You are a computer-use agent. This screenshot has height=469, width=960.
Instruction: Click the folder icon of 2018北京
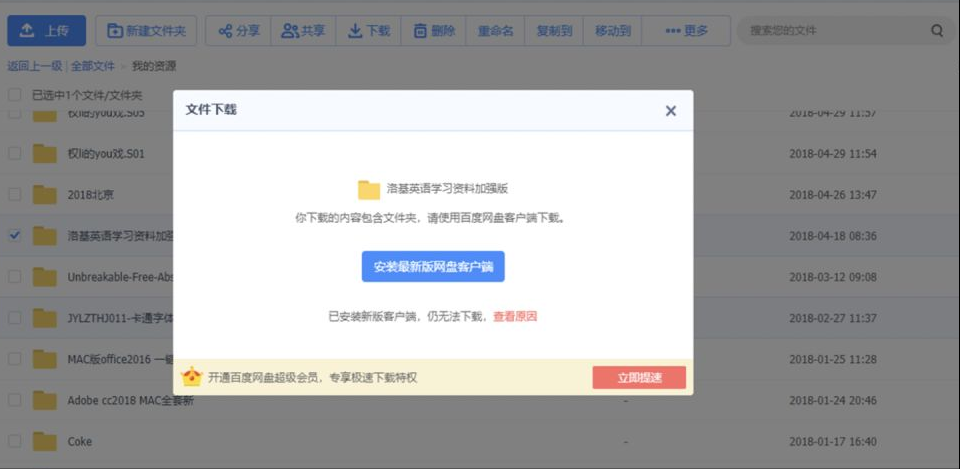[x=45, y=195]
